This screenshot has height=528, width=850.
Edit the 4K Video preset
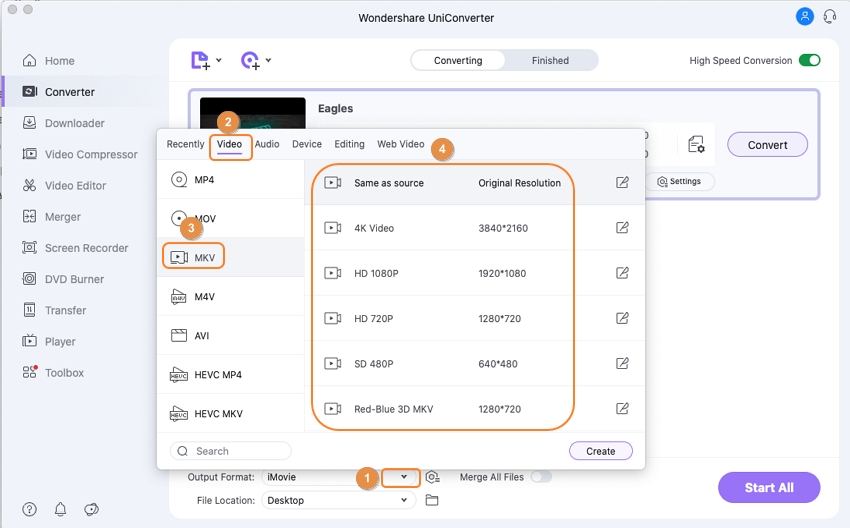pos(622,228)
